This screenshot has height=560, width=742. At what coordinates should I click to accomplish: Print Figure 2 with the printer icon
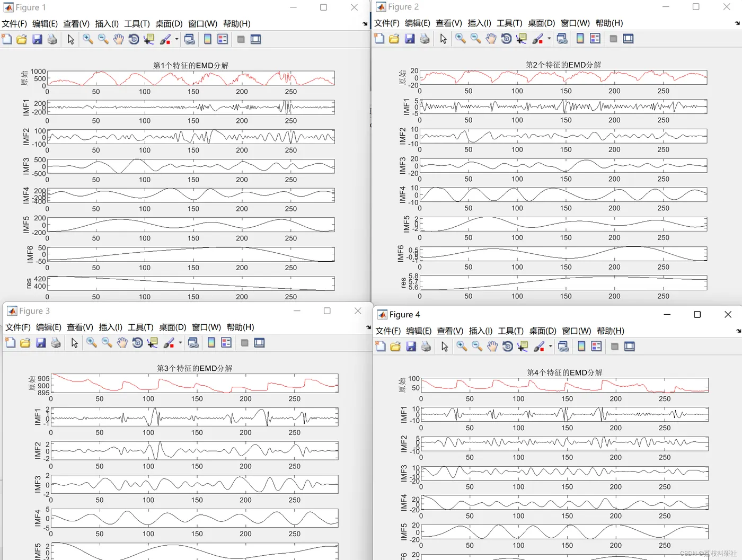425,39
